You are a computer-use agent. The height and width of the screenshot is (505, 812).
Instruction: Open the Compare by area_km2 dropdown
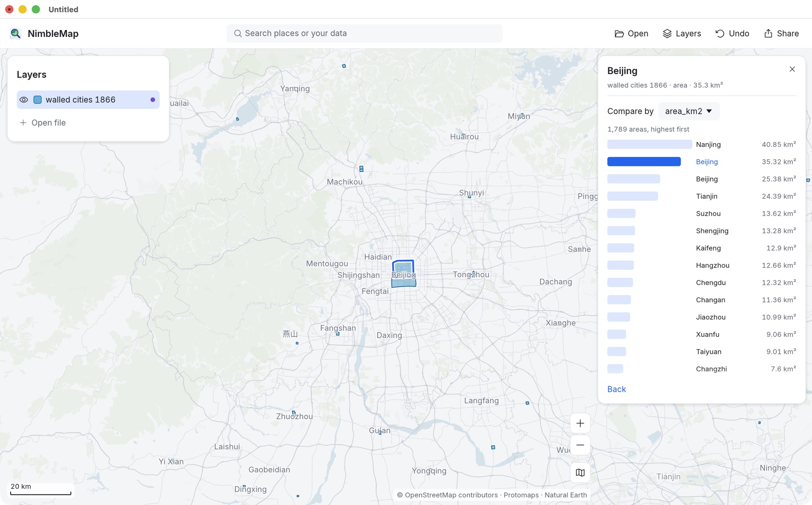[x=689, y=111]
